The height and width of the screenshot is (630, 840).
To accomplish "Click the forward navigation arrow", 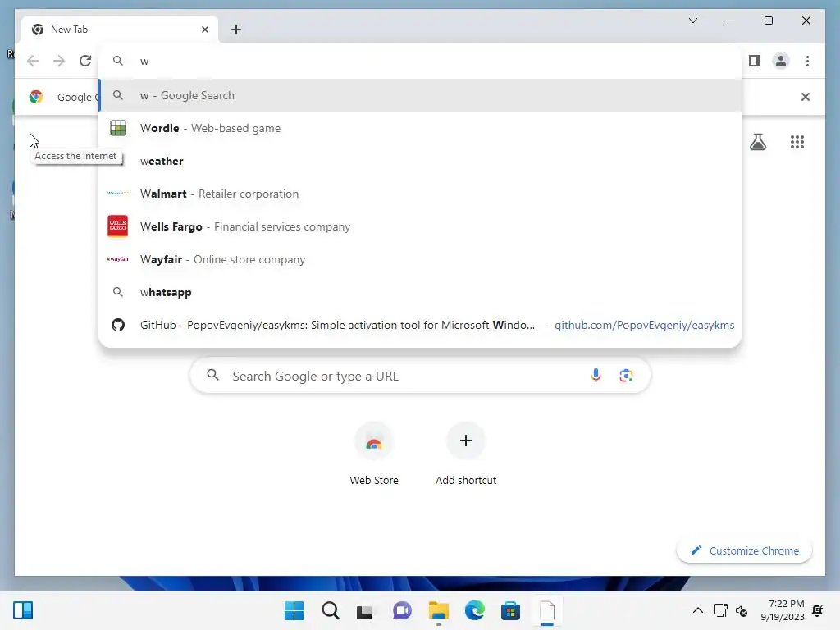I will click(x=59, y=61).
